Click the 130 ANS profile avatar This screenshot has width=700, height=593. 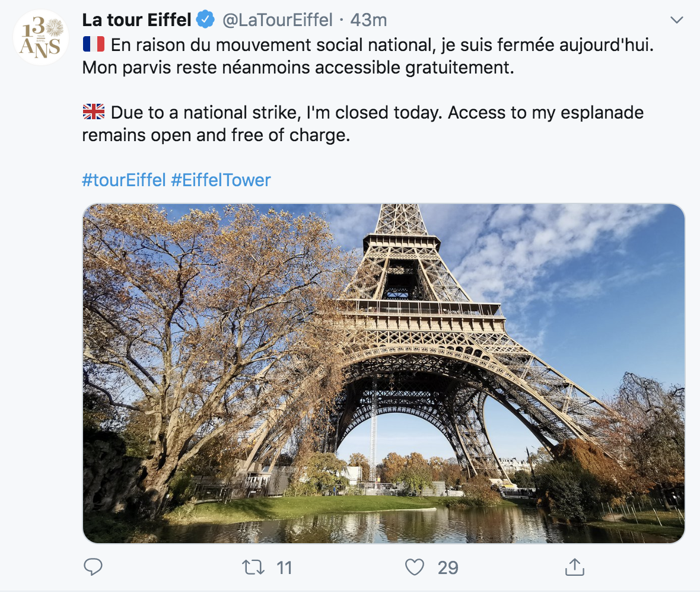(x=41, y=37)
